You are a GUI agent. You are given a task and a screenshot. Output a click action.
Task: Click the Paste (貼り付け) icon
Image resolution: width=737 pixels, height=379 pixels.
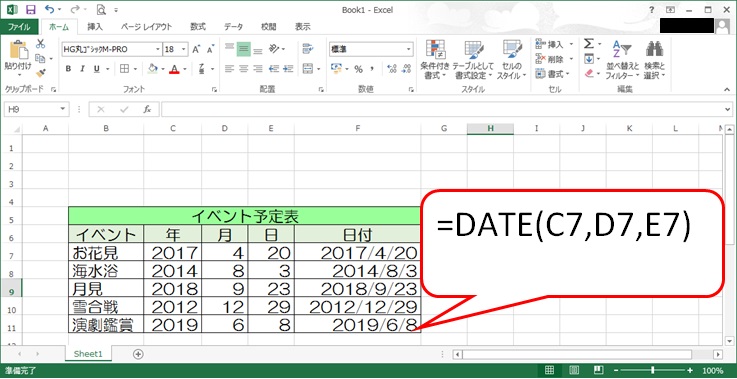tap(18, 49)
